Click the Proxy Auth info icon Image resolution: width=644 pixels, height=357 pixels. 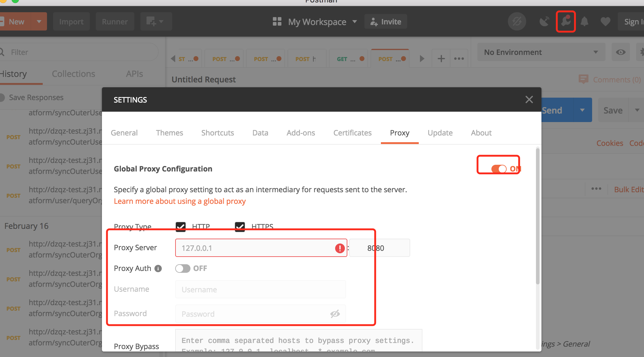[158, 269]
